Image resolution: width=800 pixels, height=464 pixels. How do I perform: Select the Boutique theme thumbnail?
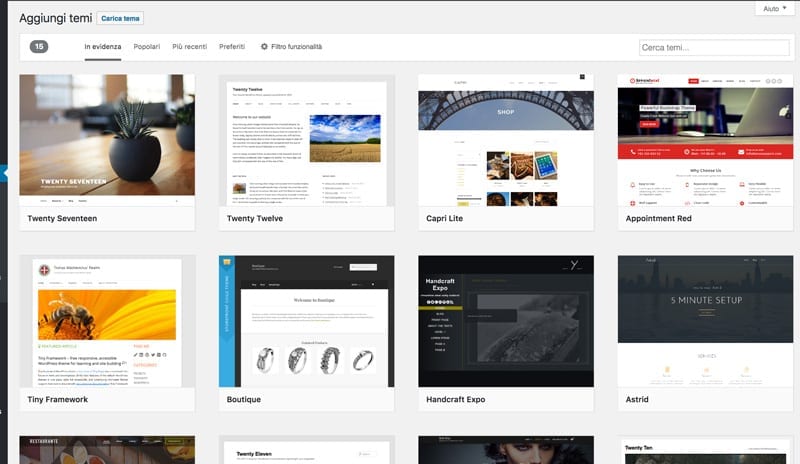click(x=306, y=321)
